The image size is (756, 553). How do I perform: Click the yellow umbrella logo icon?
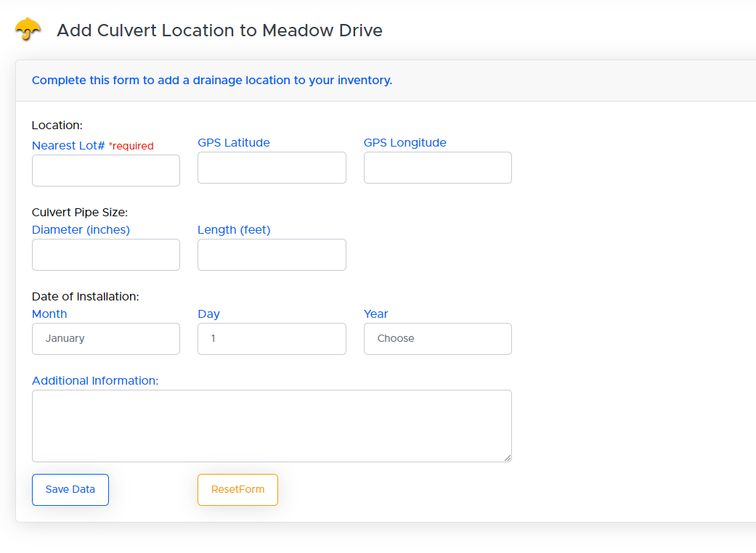point(28,29)
